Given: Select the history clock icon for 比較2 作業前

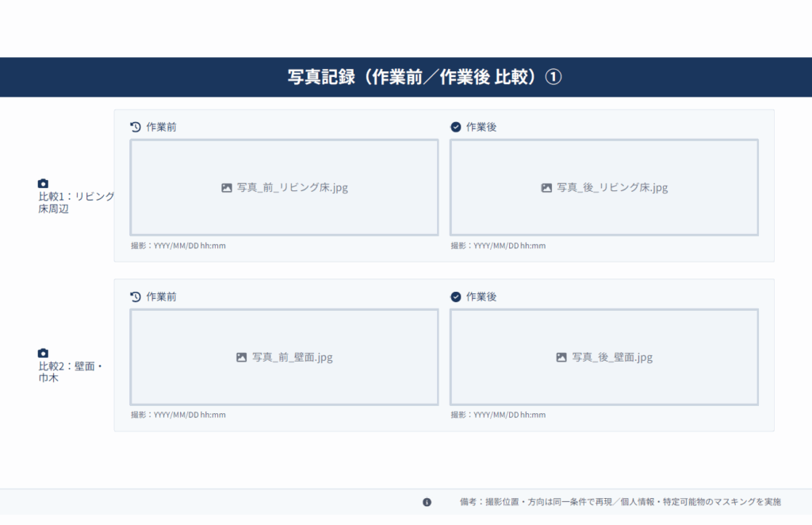Looking at the screenshot, I should pyautogui.click(x=135, y=296).
